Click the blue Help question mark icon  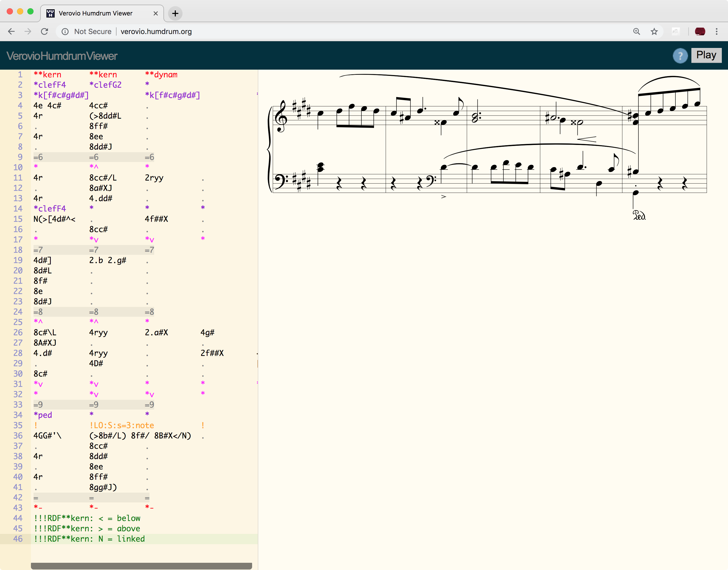click(x=681, y=55)
